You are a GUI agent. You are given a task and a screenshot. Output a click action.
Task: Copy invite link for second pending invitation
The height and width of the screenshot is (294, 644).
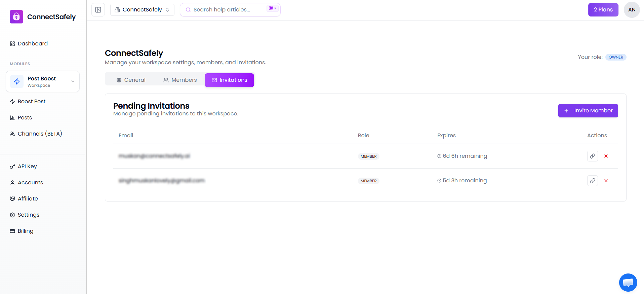(x=592, y=181)
